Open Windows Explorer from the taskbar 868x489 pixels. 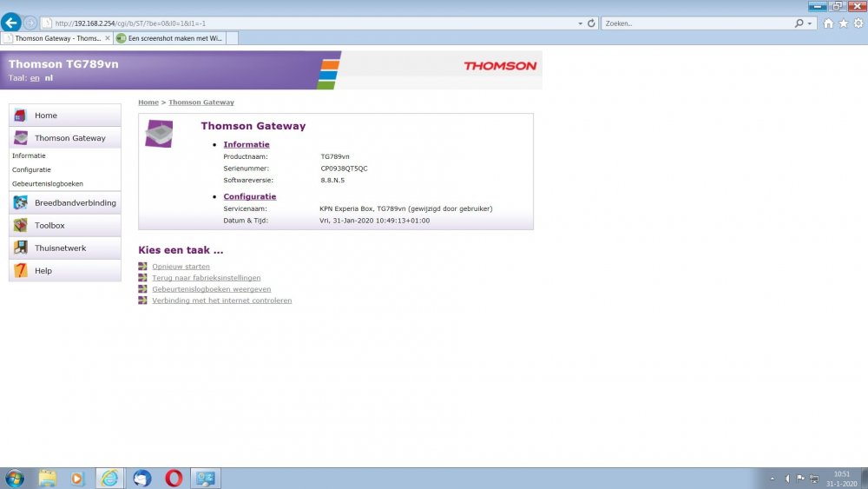(x=48, y=478)
